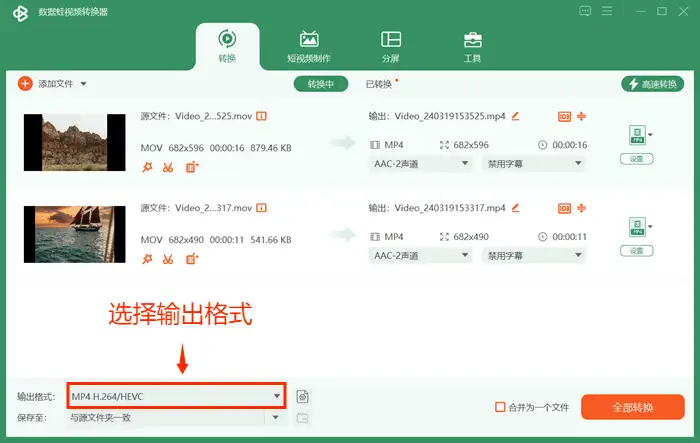Check the 合并为一个文件 checkbox
The image size is (700, 443).
(x=500, y=407)
